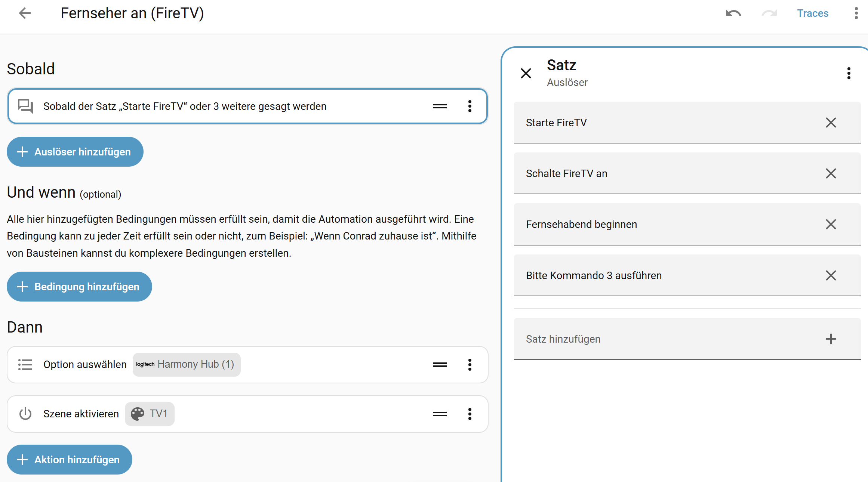Viewport: 868px width, 482px height.
Task: Click the Satz hinzufügen input field
Action: [665, 339]
